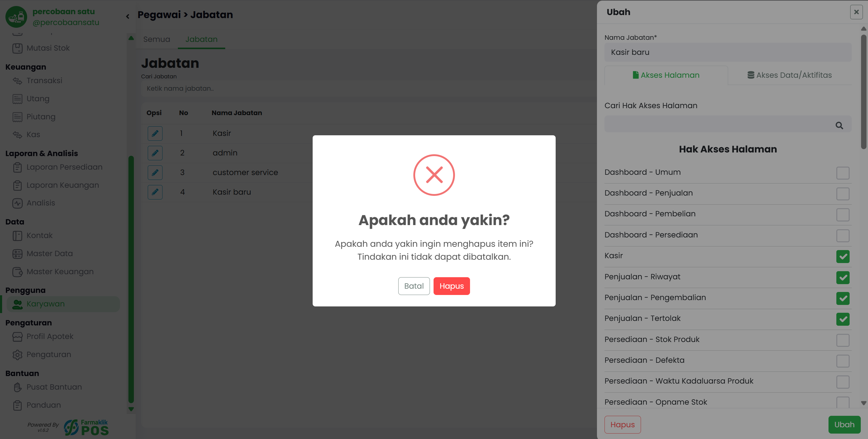Click the Pegawai breadcrumb text
The height and width of the screenshot is (439, 868).
pyautogui.click(x=159, y=14)
